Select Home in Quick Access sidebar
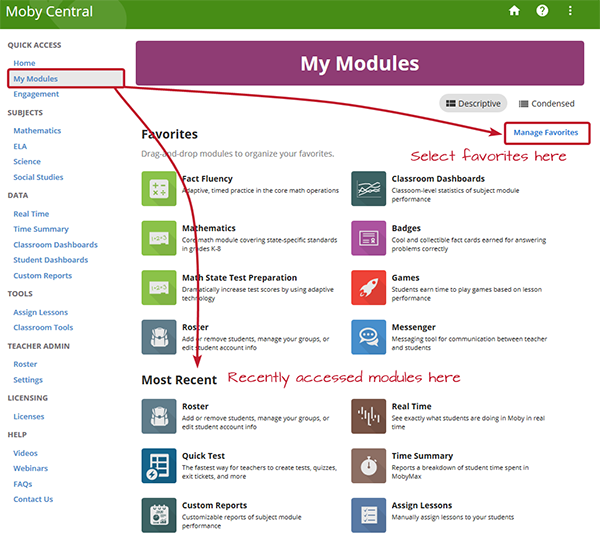Viewport: 600px width, 538px height. tap(24, 63)
